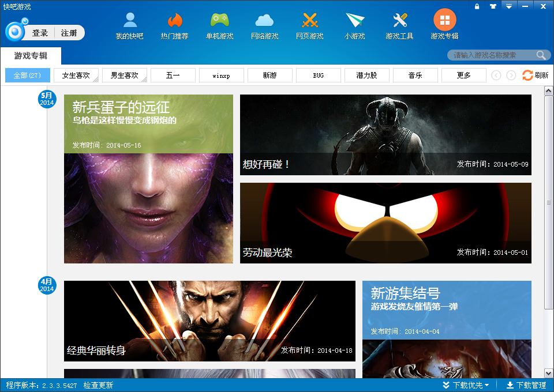Click the 4月 2014 timeline marker
554x392 pixels.
coord(47,285)
